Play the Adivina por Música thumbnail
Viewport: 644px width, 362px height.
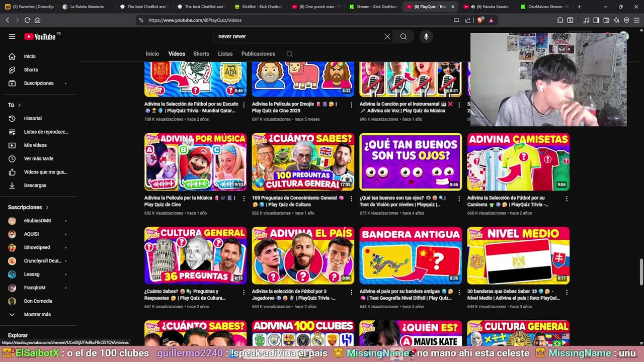[195, 162]
